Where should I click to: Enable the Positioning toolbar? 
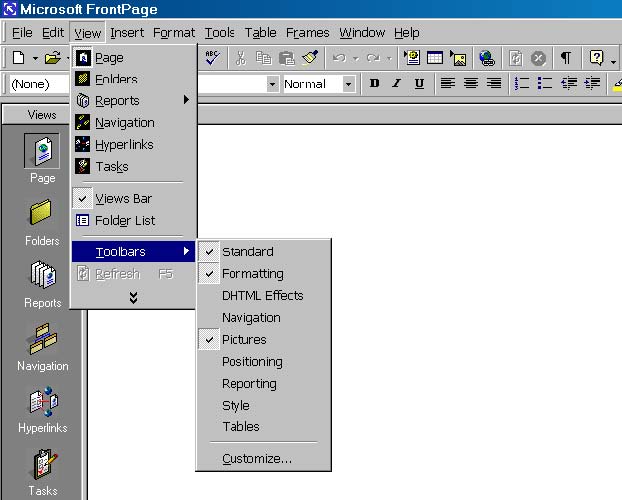(x=263, y=362)
